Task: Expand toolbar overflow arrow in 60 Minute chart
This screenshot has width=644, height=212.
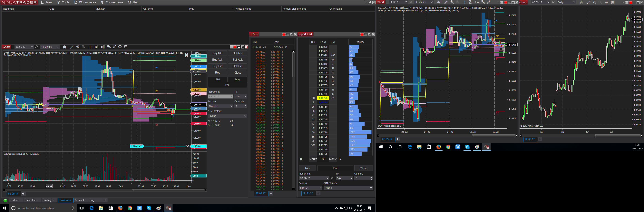Action: (498, 2)
